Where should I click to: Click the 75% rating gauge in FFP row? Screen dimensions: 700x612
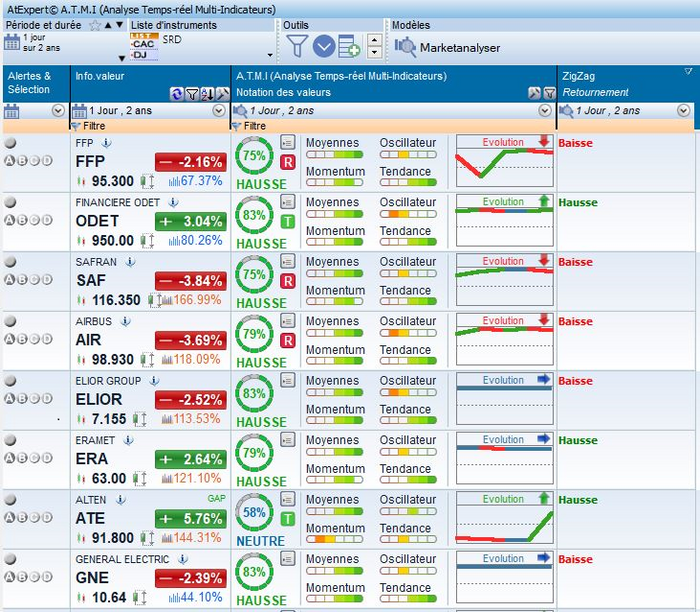pos(254,155)
